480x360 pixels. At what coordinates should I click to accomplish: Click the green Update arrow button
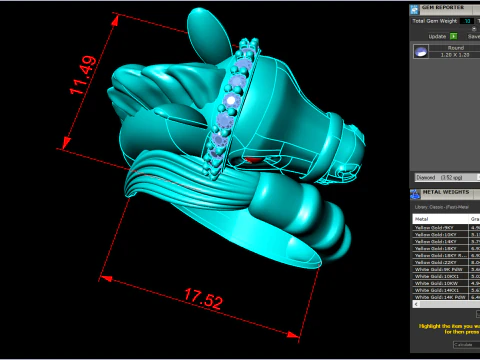453,36
